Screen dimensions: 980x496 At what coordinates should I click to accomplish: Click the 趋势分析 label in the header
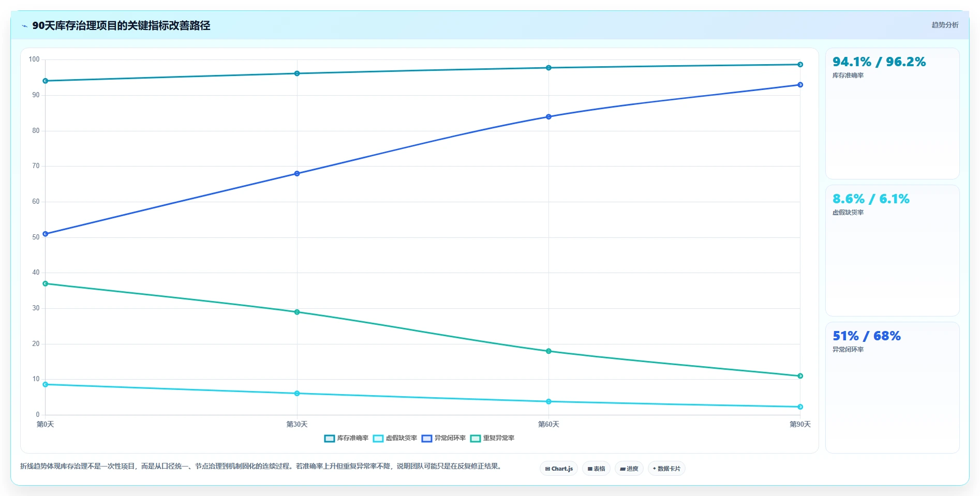[945, 25]
